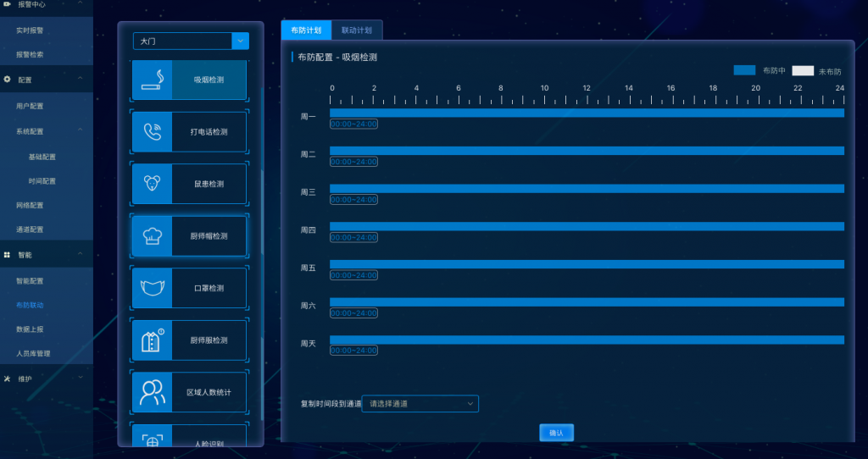Open the area people counting icon
868x459 pixels.
point(153,392)
